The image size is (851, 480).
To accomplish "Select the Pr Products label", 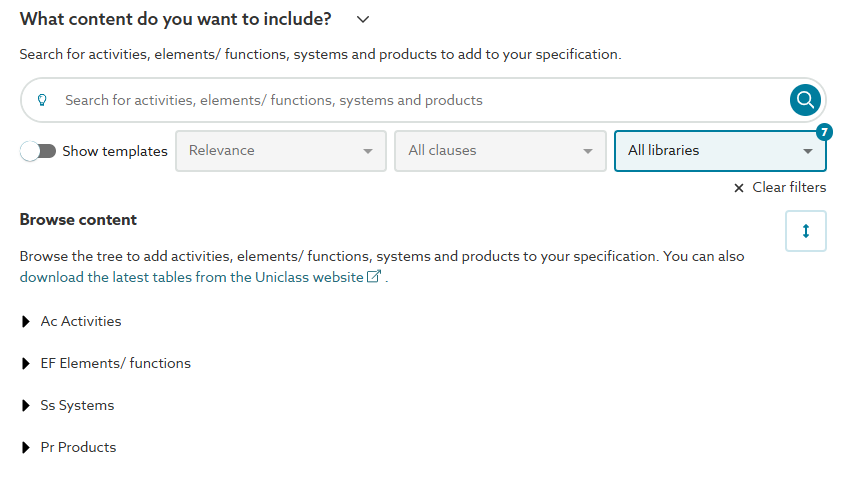I will 78,448.
